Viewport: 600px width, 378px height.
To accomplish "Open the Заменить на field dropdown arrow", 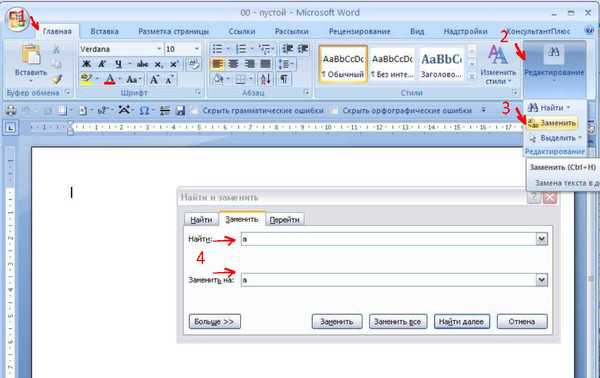I will coord(541,280).
